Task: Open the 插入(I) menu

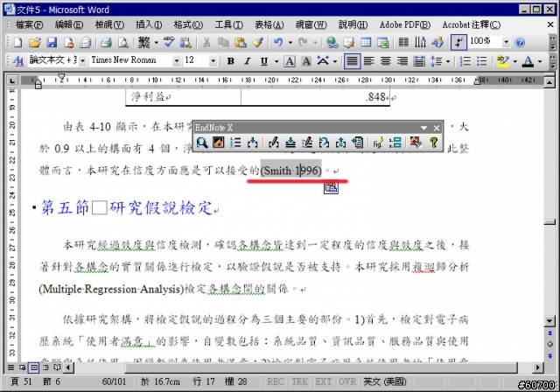Action: point(149,24)
